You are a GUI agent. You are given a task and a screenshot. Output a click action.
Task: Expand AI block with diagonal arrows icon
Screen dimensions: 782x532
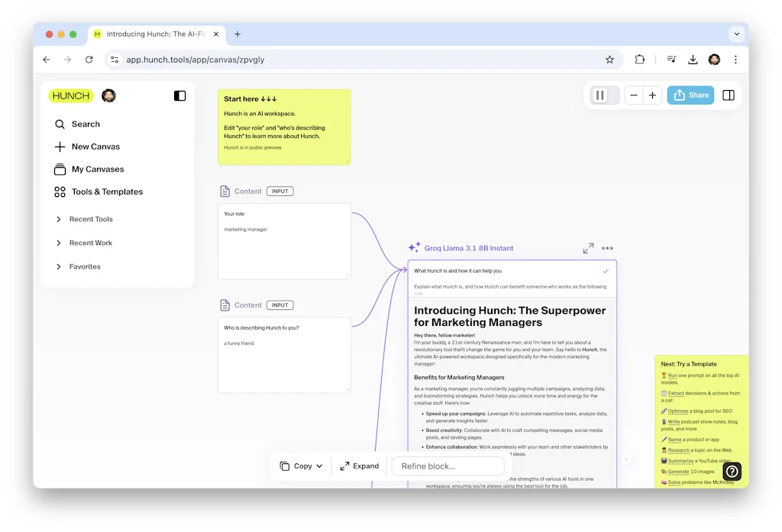click(589, 248)
